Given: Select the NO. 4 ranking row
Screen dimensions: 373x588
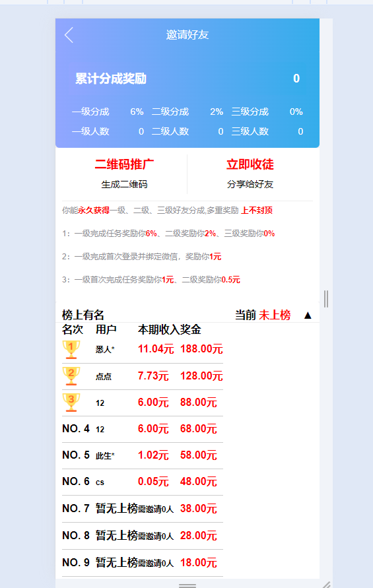Looking at the screenshot, I should click(x=143, y=429).
